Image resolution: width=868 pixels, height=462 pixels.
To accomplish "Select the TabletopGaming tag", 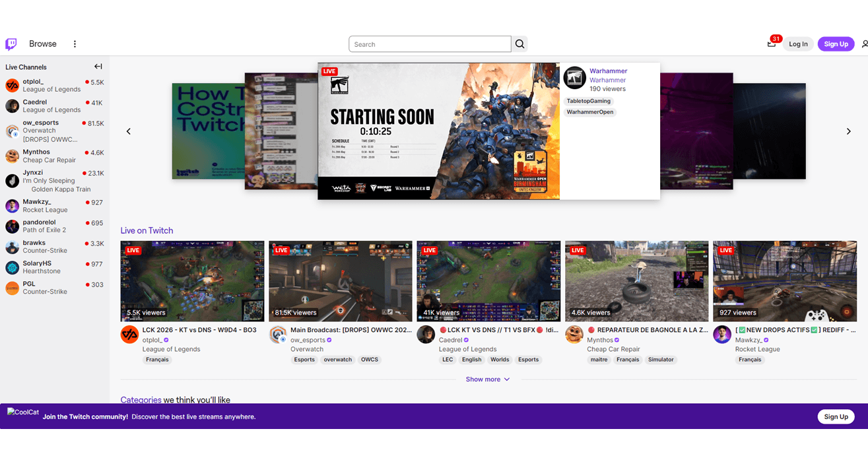I will 590,101.
